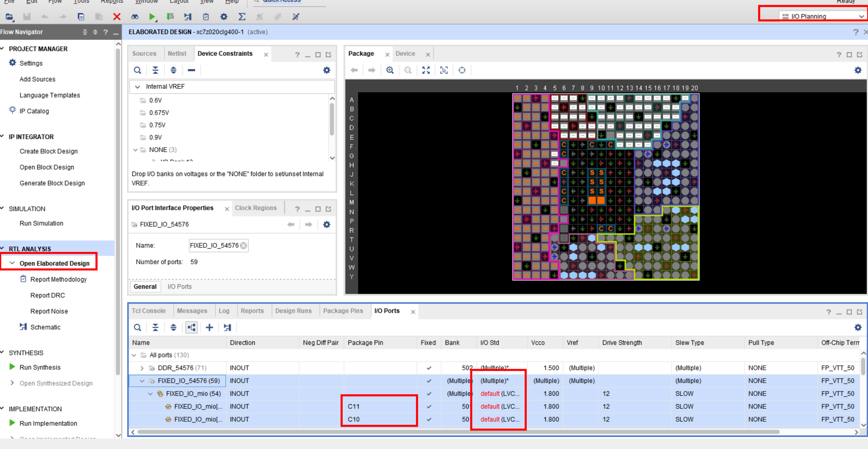The image size is (868, 449).
Task: Click the Device Constraints vertical scrollbar
Action: tap(331, 119)
